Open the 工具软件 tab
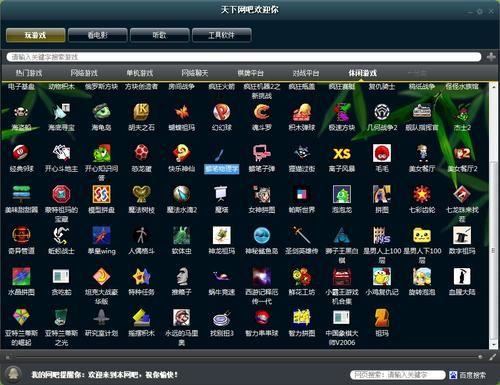The height and width of the screenshot is (385, 500). coord(221,35)
